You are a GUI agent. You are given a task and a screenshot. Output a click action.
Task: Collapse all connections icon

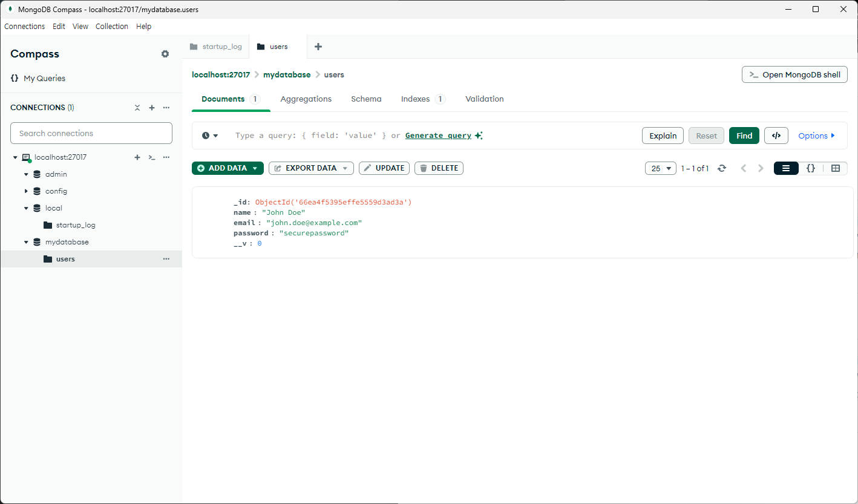[137, 108]
